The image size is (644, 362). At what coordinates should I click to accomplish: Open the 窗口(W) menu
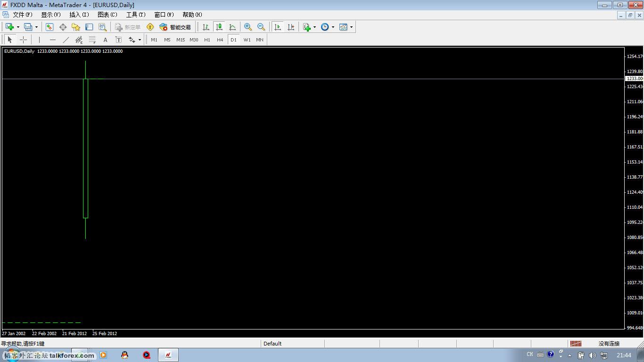click(x=164, y=15)
